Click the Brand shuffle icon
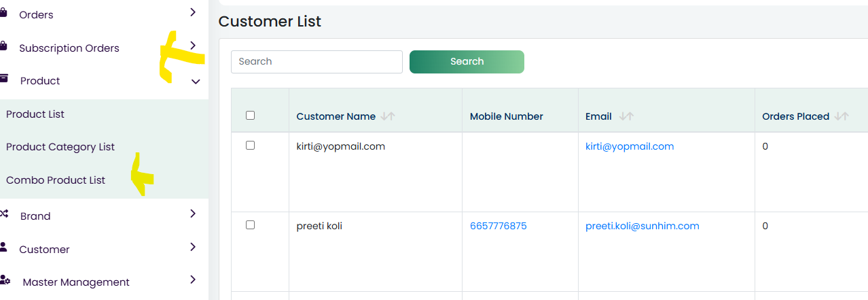This screenshot has height=300, width=868. tap(4, 214)
